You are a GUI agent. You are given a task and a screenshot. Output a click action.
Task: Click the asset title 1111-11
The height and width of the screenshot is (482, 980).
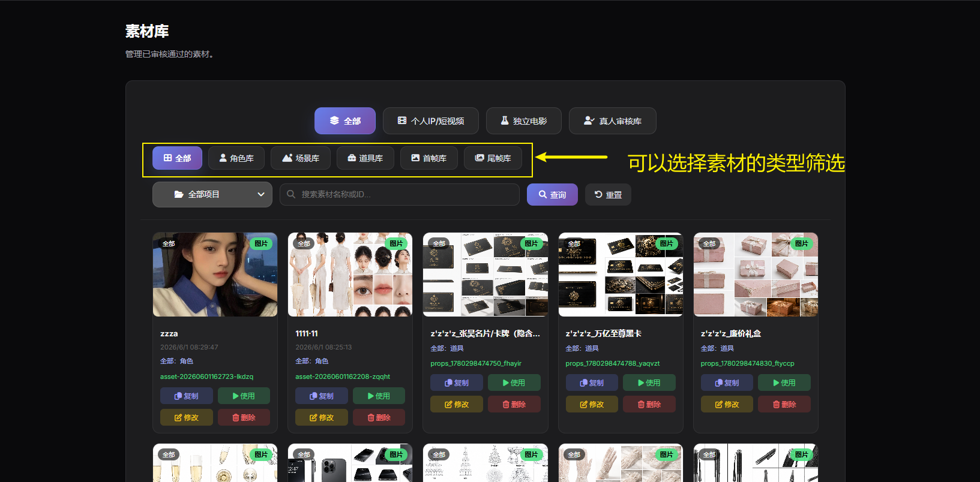[307, 333]
